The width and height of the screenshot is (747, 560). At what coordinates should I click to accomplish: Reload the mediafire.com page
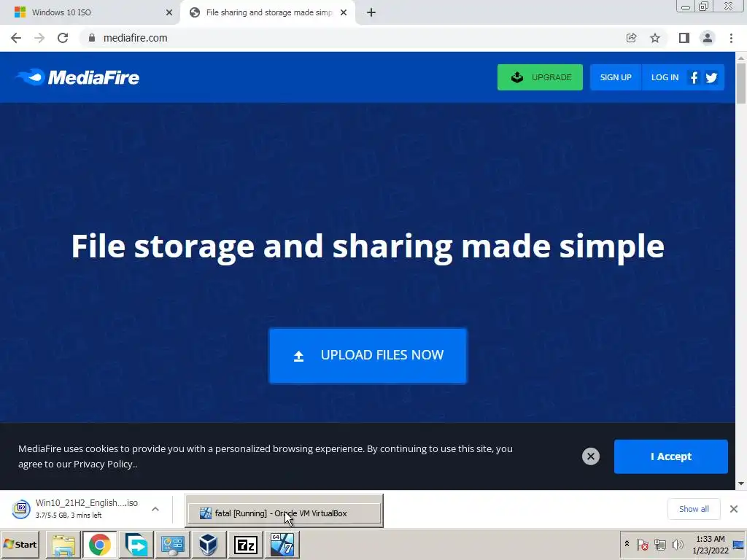tap(63, 38)
